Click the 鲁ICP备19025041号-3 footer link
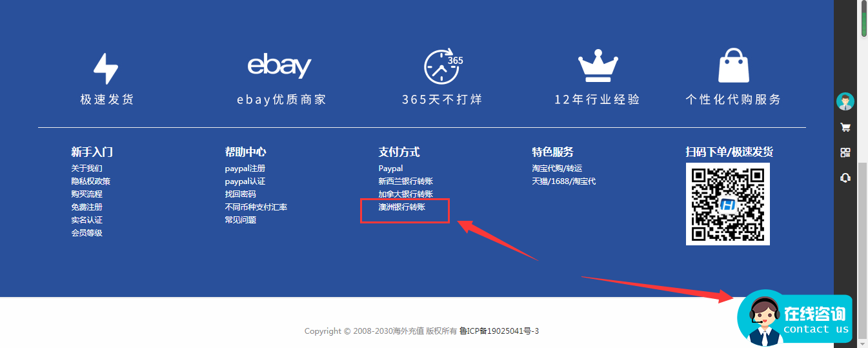Image resolution: width=868 pixels, height=348 pixels. [499, 331]
